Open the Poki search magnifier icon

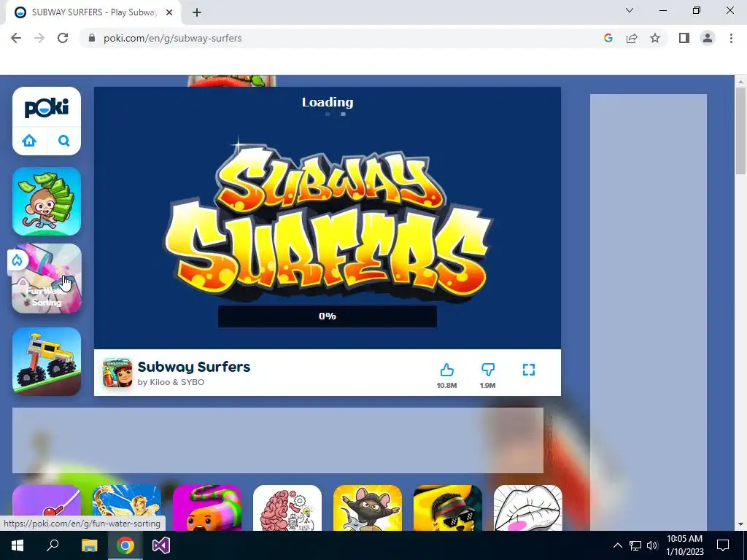64,141
